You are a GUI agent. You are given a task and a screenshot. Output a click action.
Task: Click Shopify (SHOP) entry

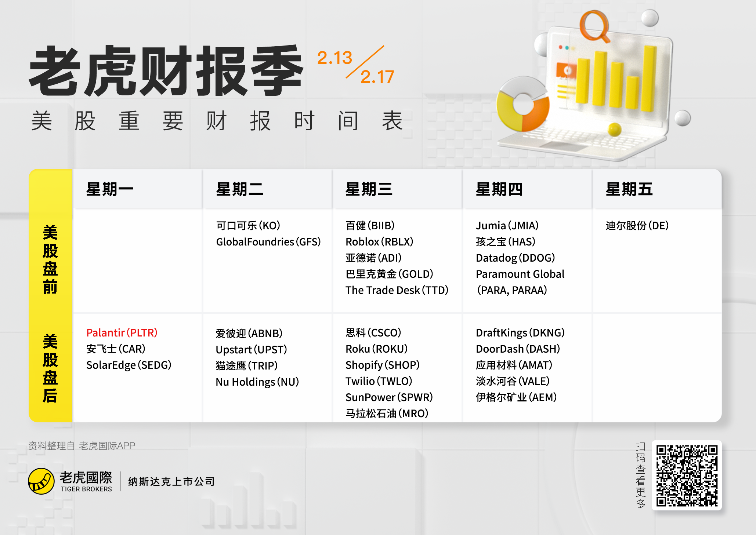(x=383, y=365)
